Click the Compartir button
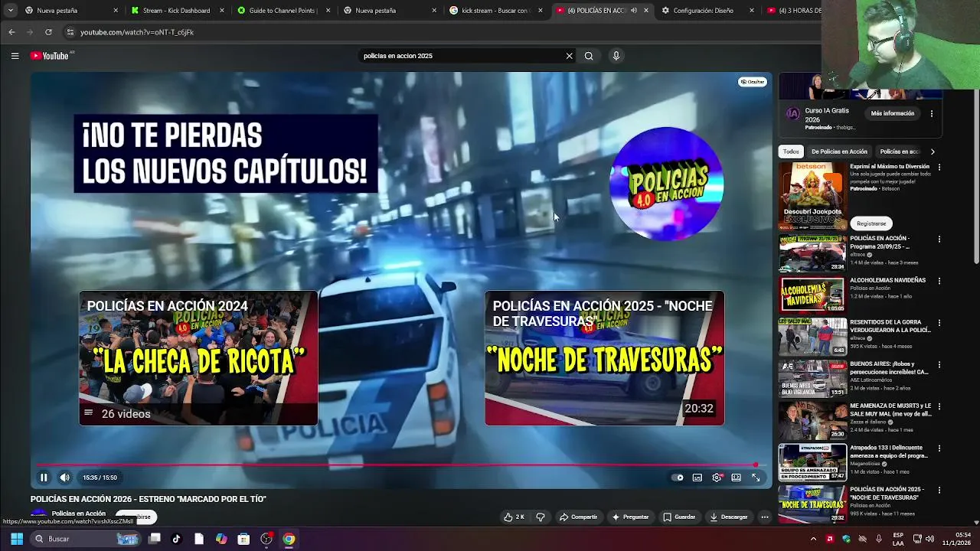Image resolution: width=980 pixels, height=551 pixels. pyautogui.click(x=578, y=517)
